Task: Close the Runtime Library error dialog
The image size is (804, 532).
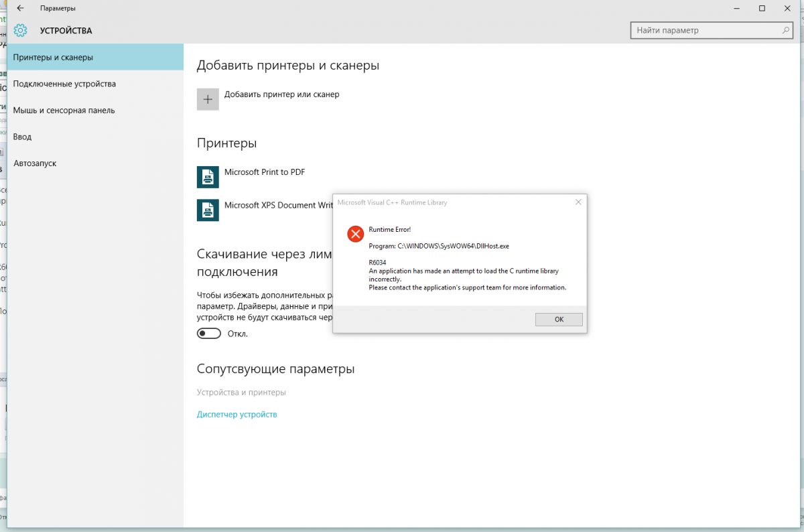Action: (578, 202)
